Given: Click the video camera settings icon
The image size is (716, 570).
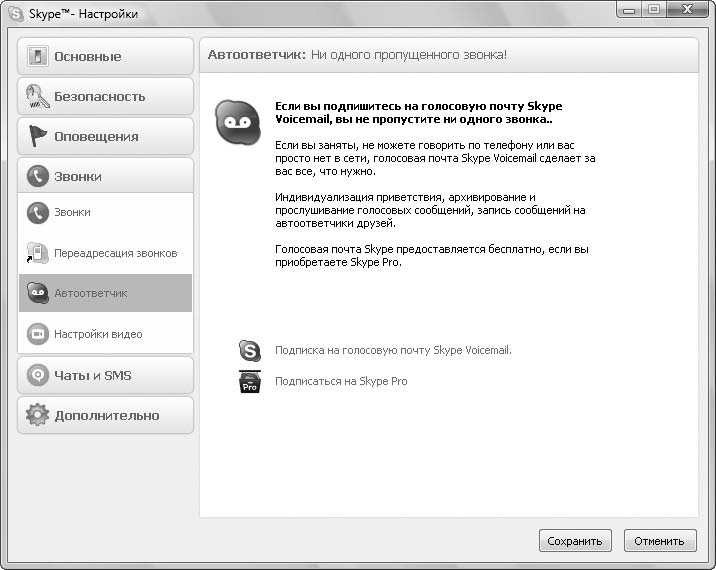Looking at the screenshot, I should point(37,334).
